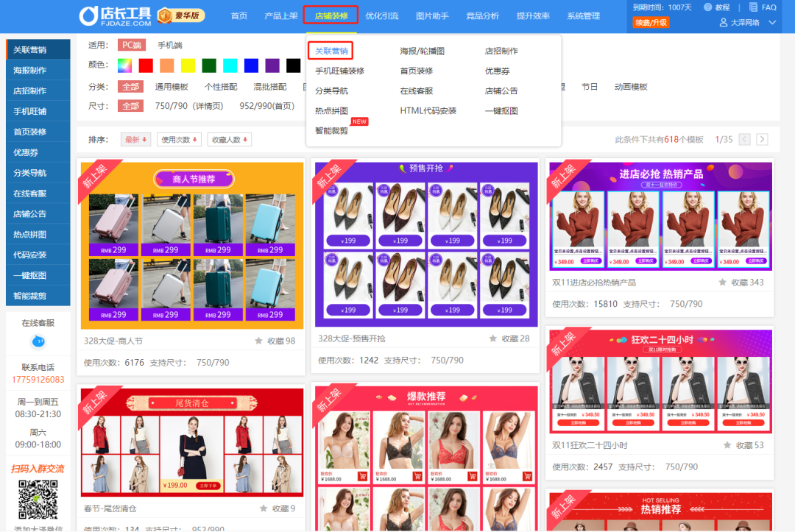The width and height of the screenshot is (795, 532).
Task: Open the 教程 help icon
Action: pyautogui.click(x=708, y=7)
